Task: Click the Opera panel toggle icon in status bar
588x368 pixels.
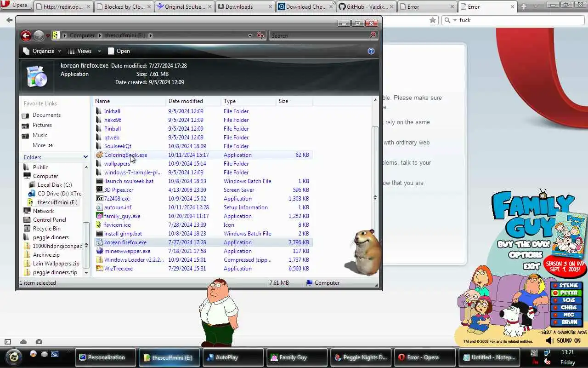Action: pyautogui.click(x=8, y=341)
